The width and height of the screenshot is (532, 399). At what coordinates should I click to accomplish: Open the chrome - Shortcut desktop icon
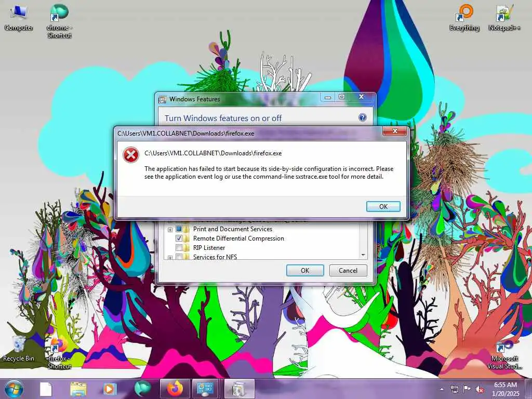click(x=59, y=20)
